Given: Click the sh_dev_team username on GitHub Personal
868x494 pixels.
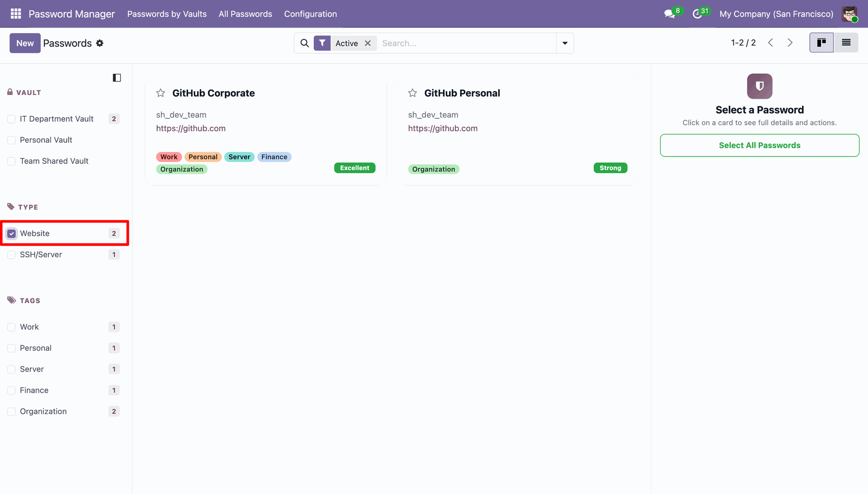Looking at the screenshot, I should (x=433, y=115).
